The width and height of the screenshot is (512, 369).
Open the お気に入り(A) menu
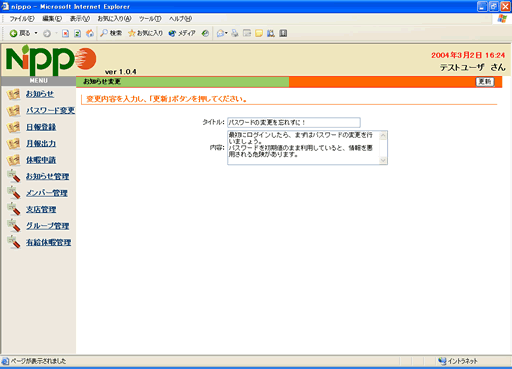114,19
